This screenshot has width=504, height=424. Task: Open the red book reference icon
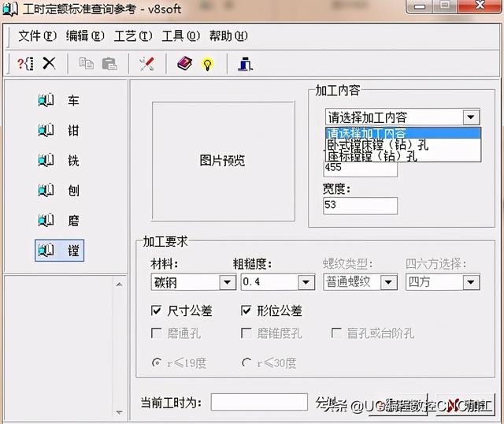(x=184, y=63)
